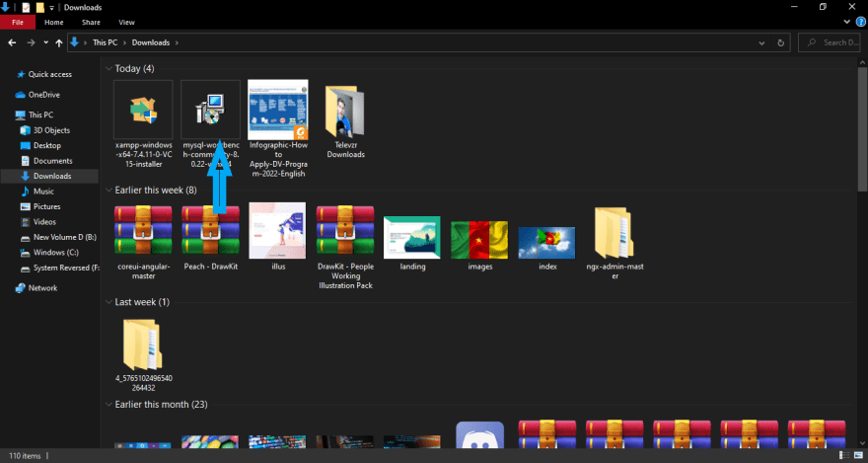The width and height of the screenshot is (868, 463).
Task: Open recent locations dropdown
Action: coord(45,42)
